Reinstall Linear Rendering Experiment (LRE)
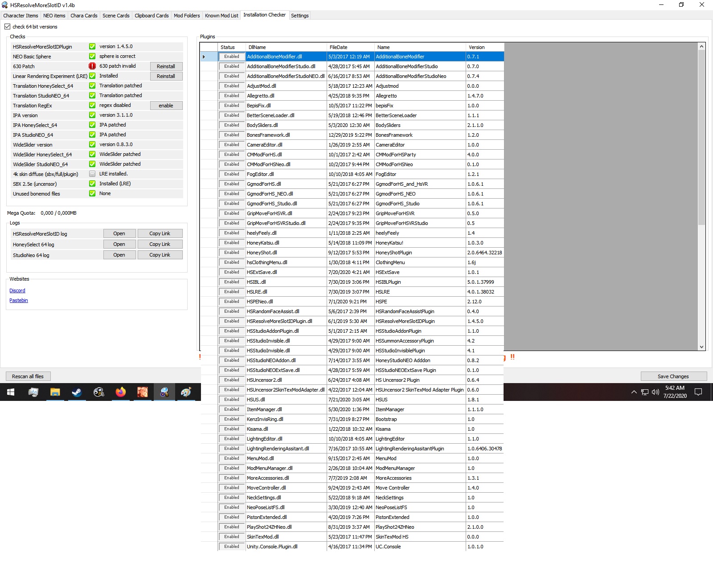Image resolution: width=713 pixels, height=588 pixels. [x=166, y=76]
